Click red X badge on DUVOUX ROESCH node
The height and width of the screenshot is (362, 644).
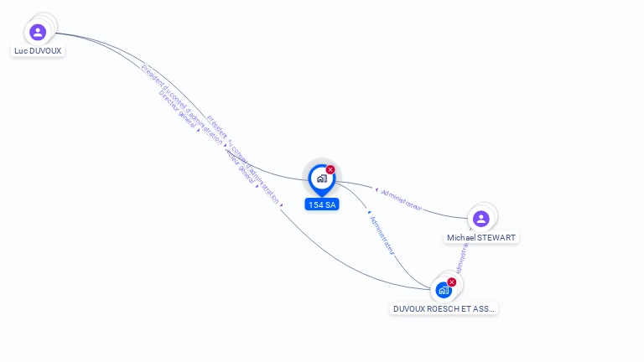pos(452,282)
